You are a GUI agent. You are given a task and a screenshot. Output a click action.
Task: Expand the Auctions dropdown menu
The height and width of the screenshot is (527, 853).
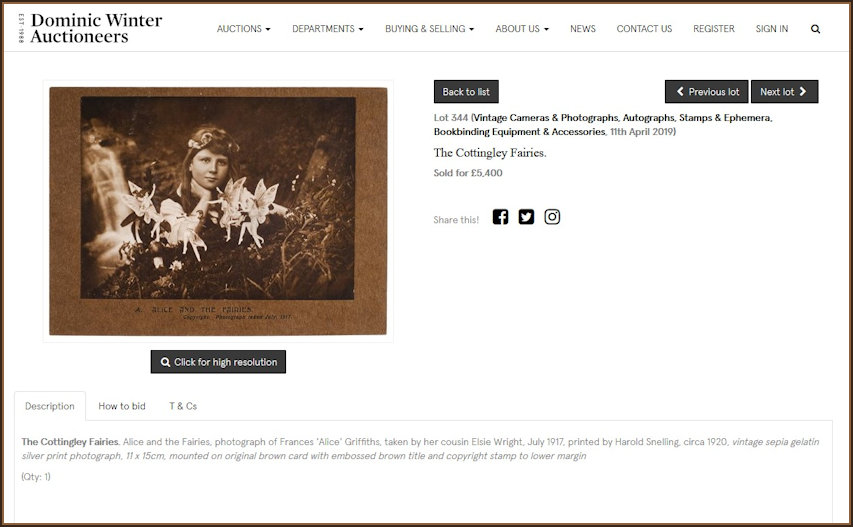[x=243, y=29]
